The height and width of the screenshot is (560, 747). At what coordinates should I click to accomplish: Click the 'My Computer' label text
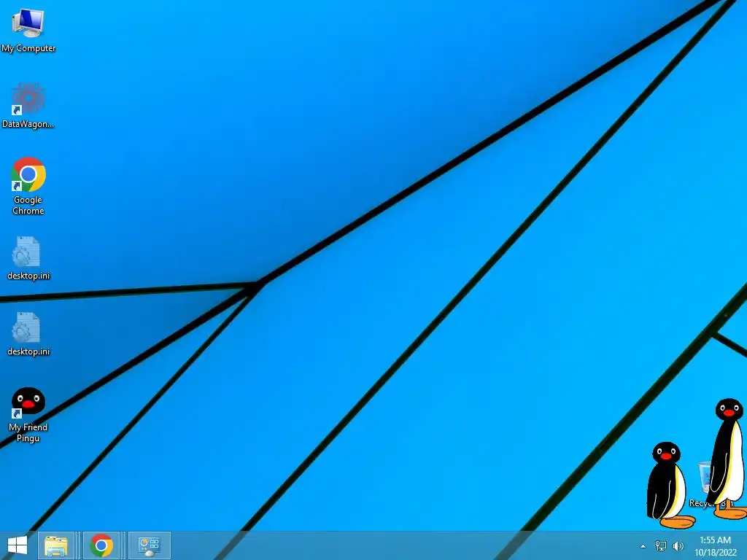tap(28, 48)
